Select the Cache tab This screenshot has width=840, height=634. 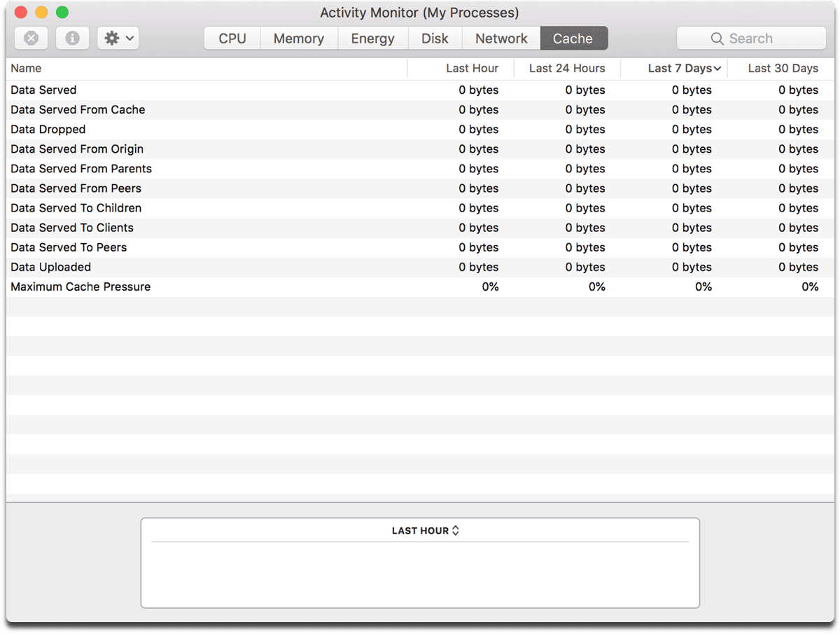pyautogui.click(x=573, y=39)
